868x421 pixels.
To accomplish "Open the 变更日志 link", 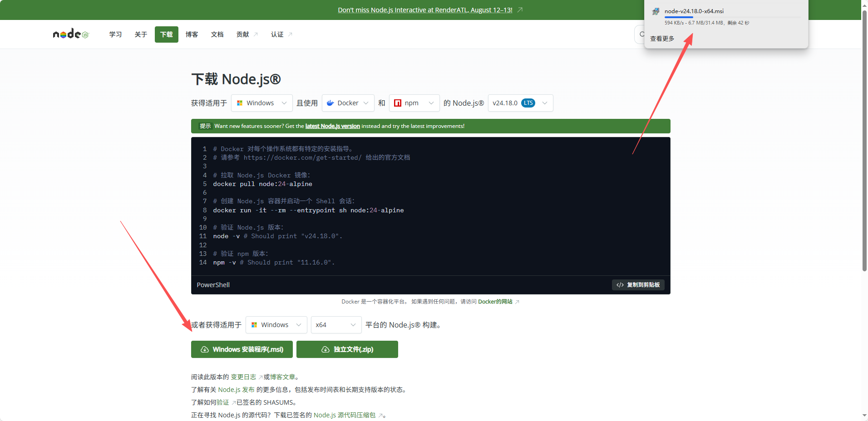I will 243,377.
